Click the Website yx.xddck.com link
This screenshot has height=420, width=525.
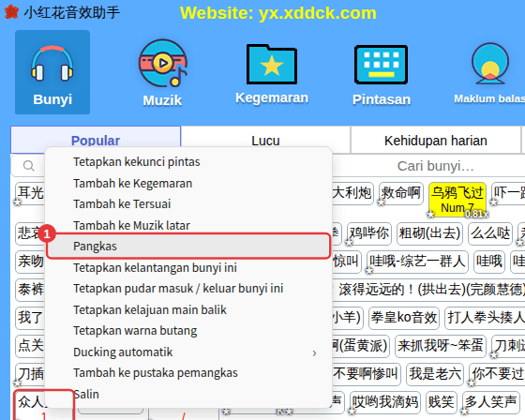coord(277,13)
